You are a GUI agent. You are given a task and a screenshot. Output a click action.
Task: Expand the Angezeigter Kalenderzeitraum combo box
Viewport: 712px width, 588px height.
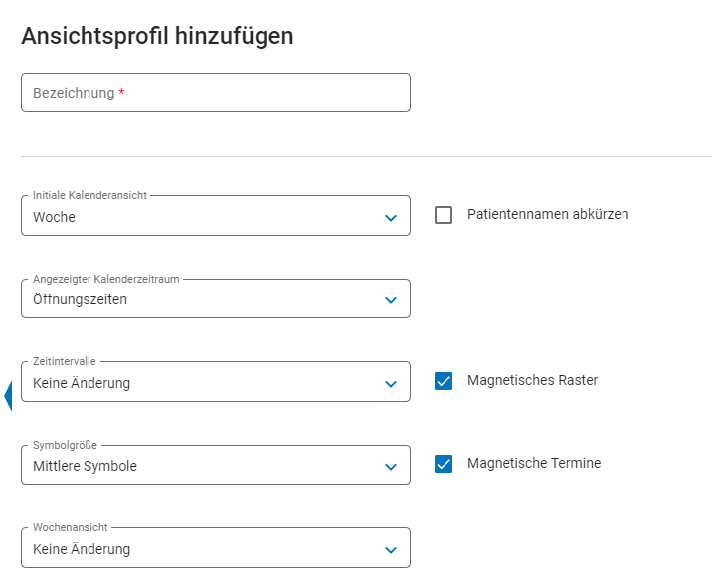[199, 299]
